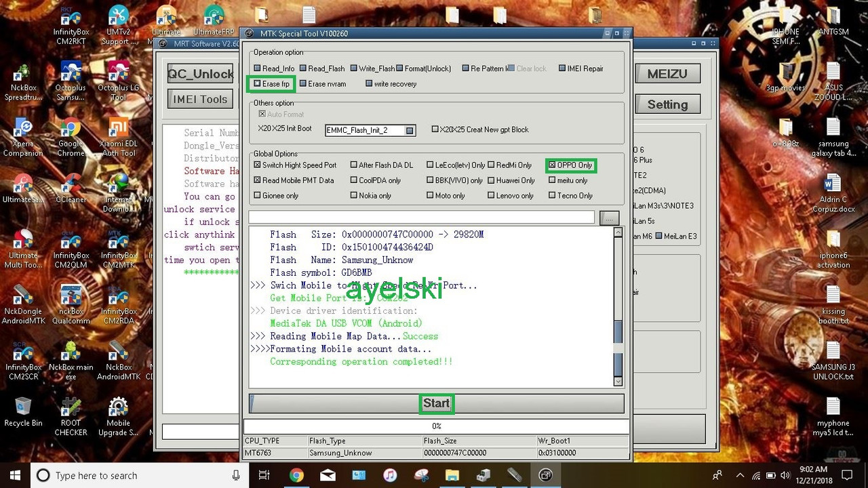This screenshot has width=868, height=488.
Task: Select the IMEI Repair operation
Action: [x=581, y=68]
